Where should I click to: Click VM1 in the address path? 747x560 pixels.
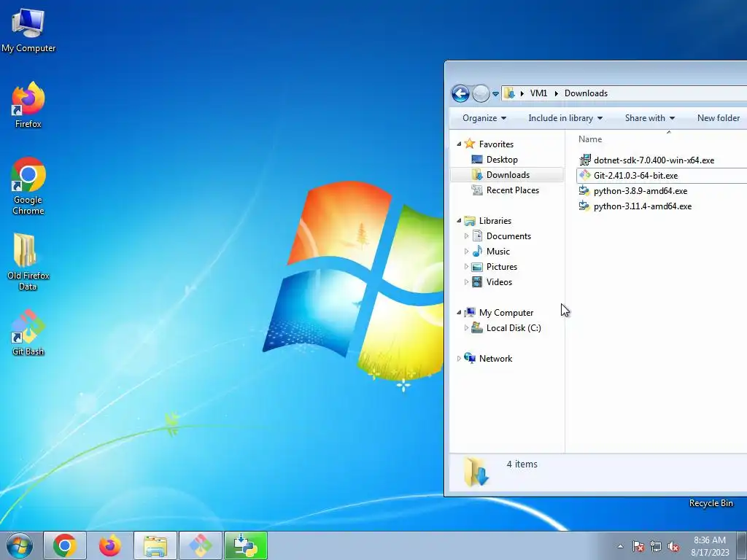(538, 93)
